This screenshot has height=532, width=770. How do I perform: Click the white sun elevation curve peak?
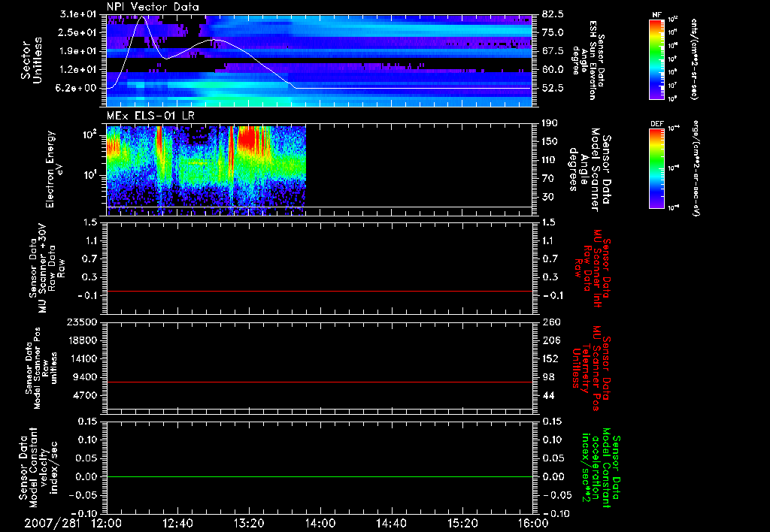(142, 17)
